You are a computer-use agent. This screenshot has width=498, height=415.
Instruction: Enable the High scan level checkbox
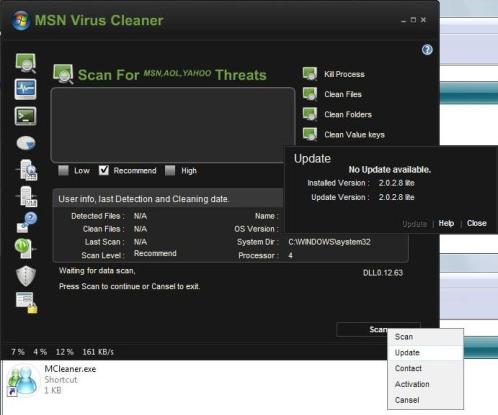point(170,170)
